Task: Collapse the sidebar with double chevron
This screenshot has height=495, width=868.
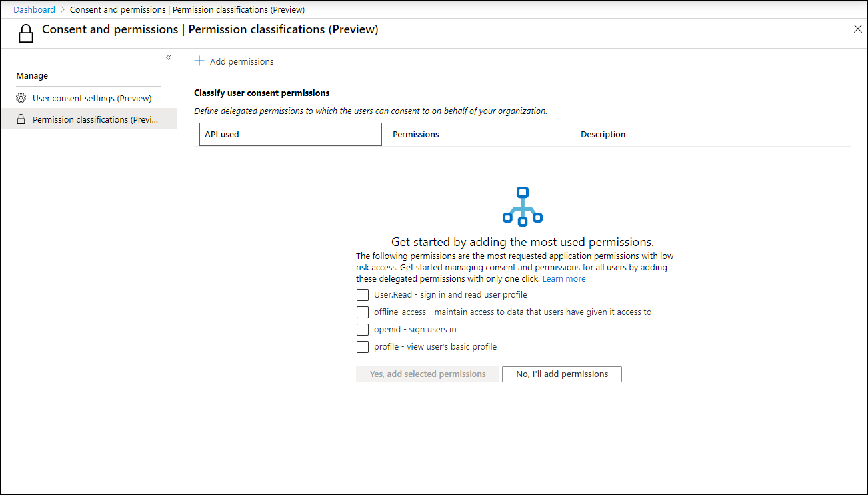Action: pos(169,57)
